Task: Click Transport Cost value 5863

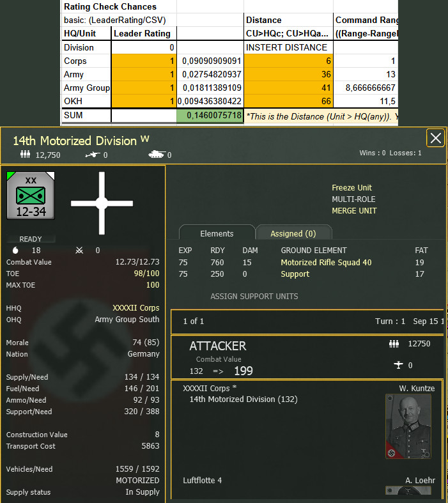Action: 150,446
